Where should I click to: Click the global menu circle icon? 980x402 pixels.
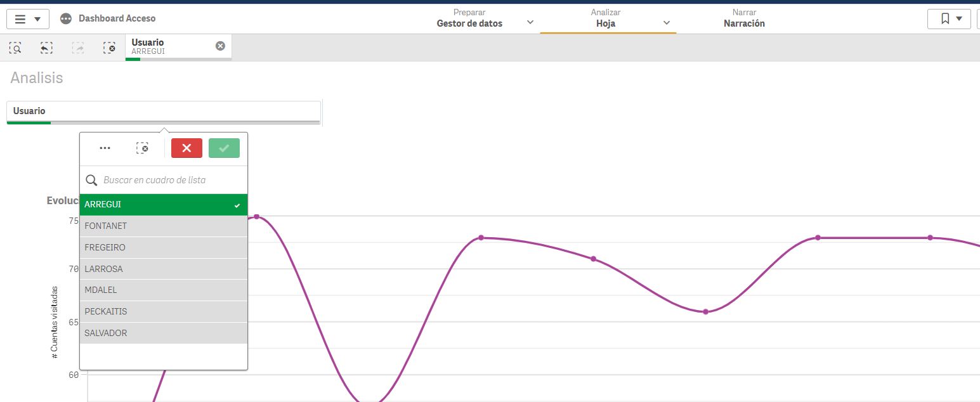pyautogui.click(x=65, y=18)
